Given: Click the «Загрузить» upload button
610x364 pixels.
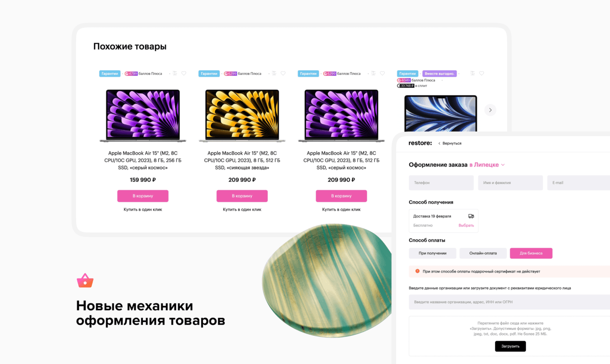Looking at the screenshot, I should pyautogui.click(x=510, y=346).
